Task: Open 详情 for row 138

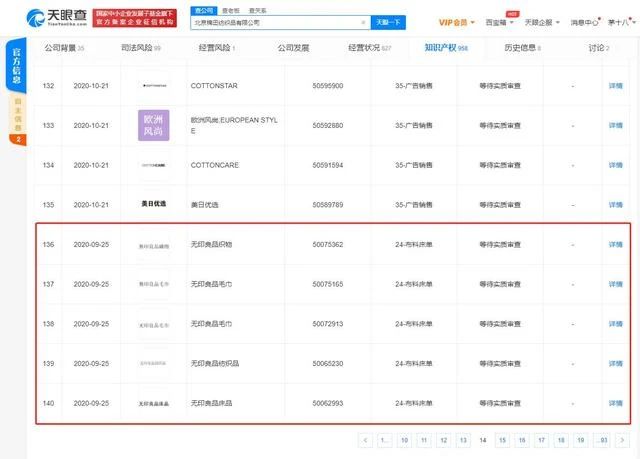Action: (x=616, y=324)
